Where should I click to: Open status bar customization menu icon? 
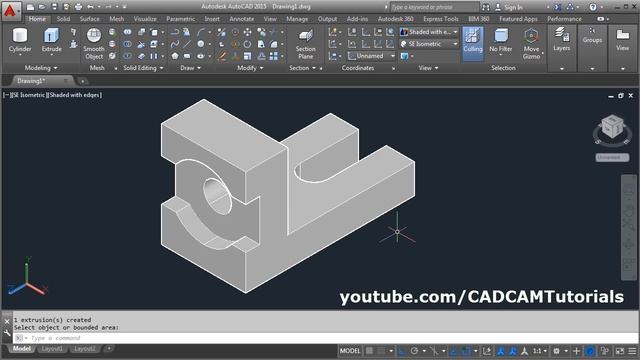(x=632, y=351)
